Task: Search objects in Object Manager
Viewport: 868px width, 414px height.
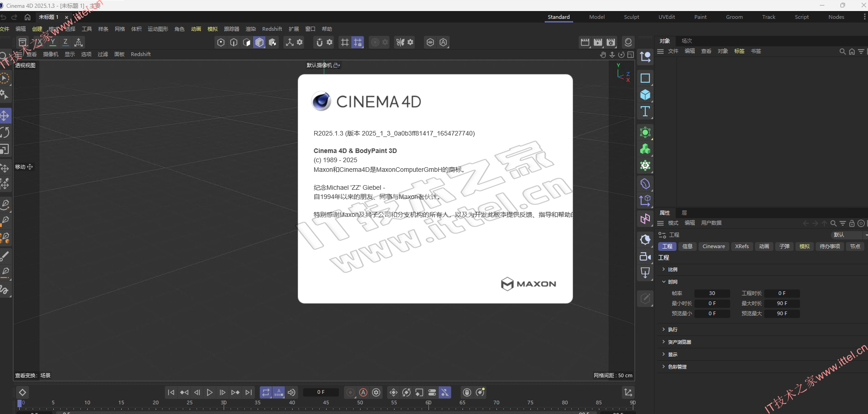Action: click(x=842, y=51)
